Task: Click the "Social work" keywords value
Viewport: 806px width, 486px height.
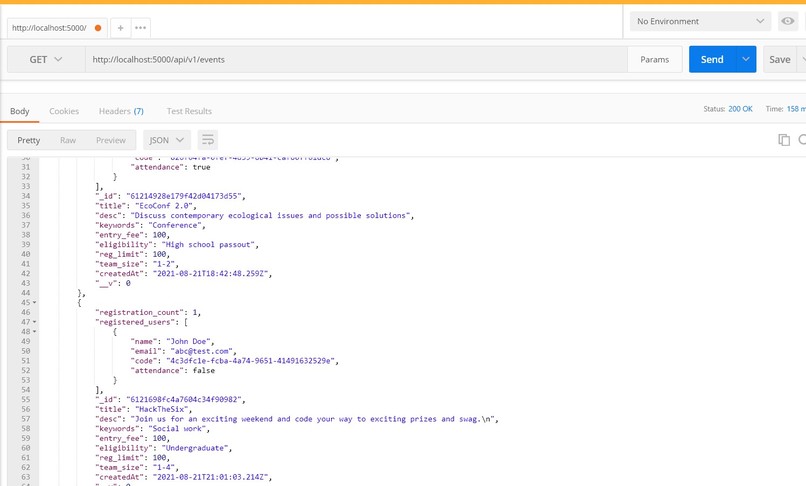Action: (x=177, y=429)
